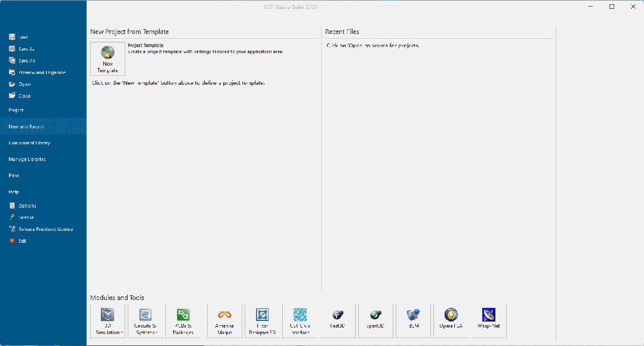Open Preview and Organize
The width and height of the screenshot is (644, 346).
38,73
